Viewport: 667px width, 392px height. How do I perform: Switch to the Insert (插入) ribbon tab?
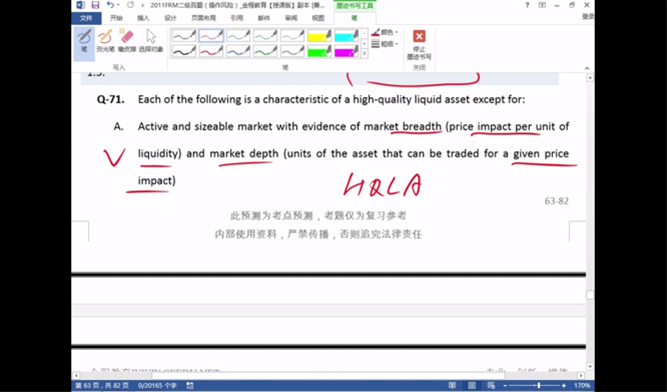tap(143, 18)
